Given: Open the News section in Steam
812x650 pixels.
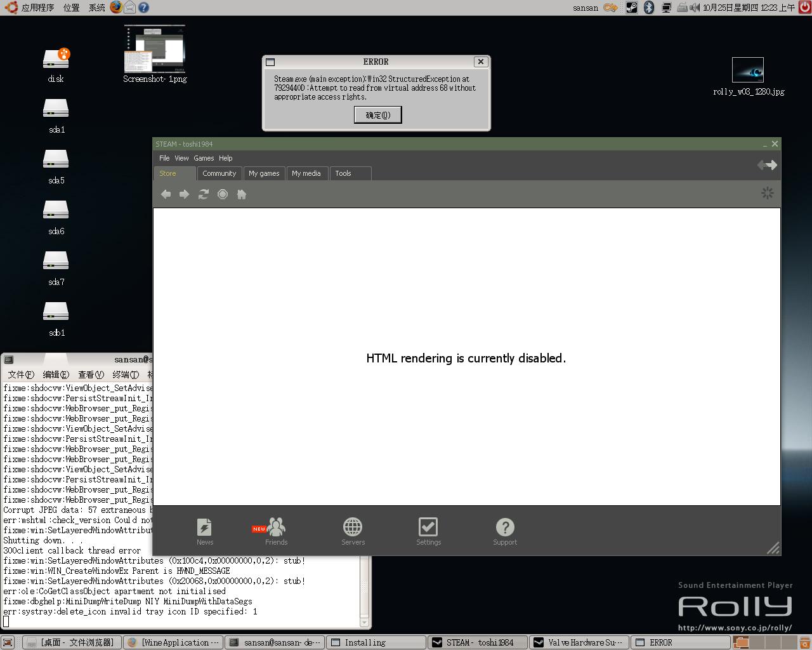Looking at the screenshot, I should point(205,532).
